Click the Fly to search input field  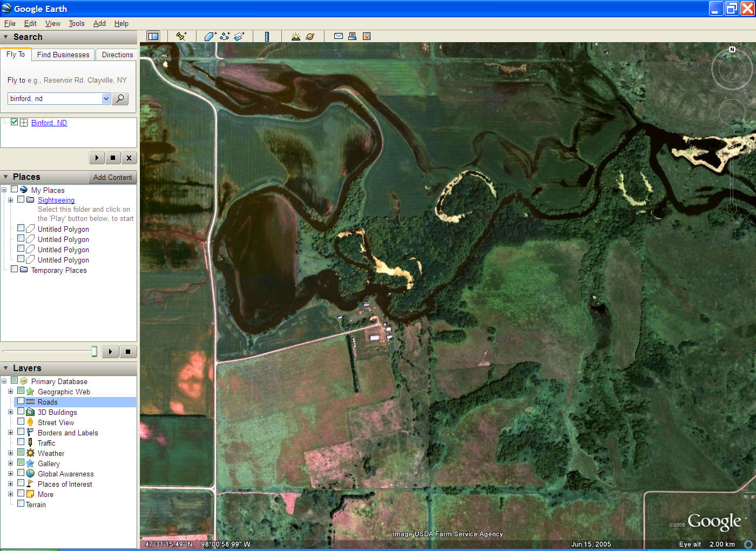point(55,98)
